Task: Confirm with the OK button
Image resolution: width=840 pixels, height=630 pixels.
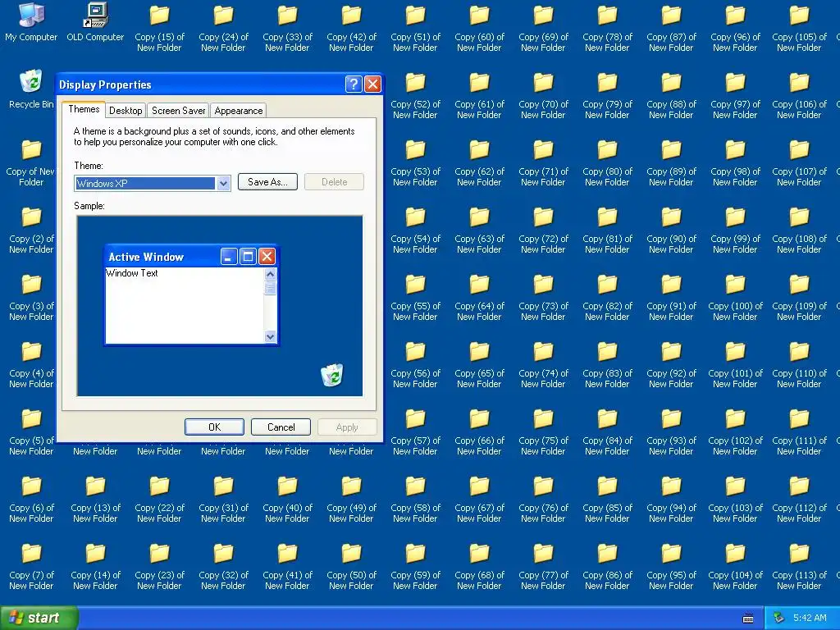Action: tap(214, 427)
